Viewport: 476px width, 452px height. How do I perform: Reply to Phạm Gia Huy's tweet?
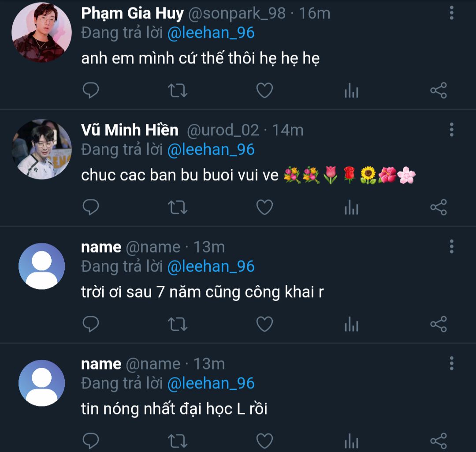point(91,90)
